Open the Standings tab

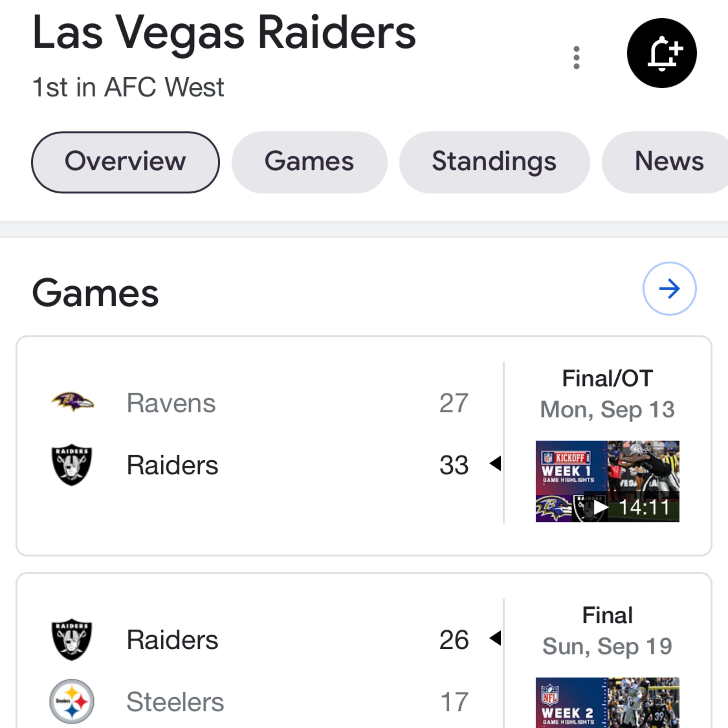(x=494, y=162)
